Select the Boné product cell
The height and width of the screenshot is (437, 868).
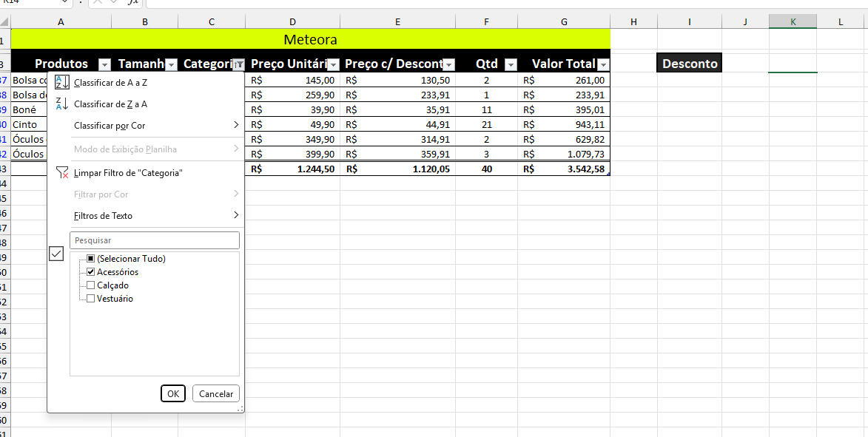tap(30, 109)
